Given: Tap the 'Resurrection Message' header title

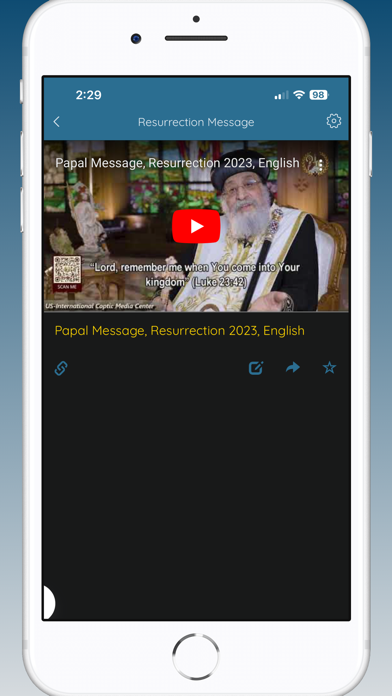Looking at the screenshot, I should tap(196, 122).
